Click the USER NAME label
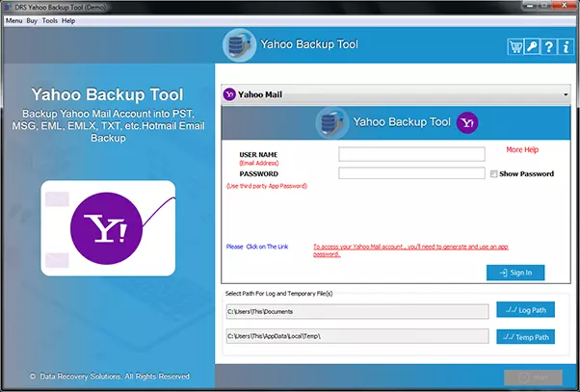This screenshot has height=392, width=580. coord(258,154)
